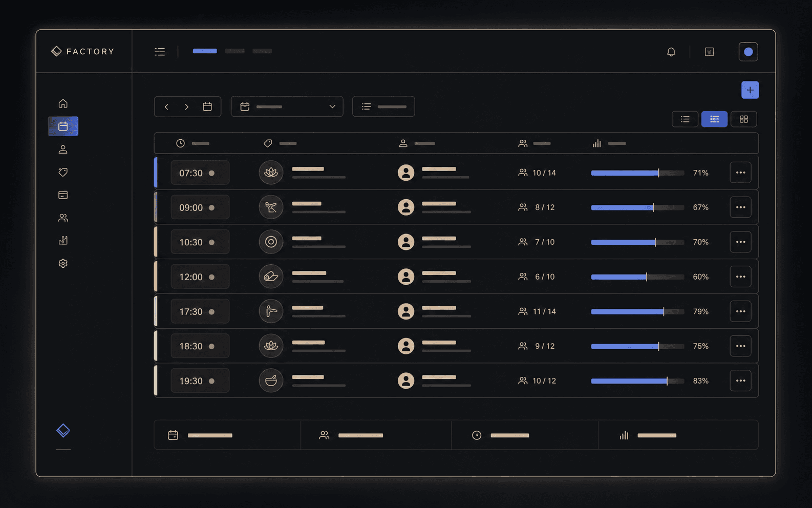
Task: Click the calendar summary item in footer
Action: pyautogui.click(x=227, y=435)
